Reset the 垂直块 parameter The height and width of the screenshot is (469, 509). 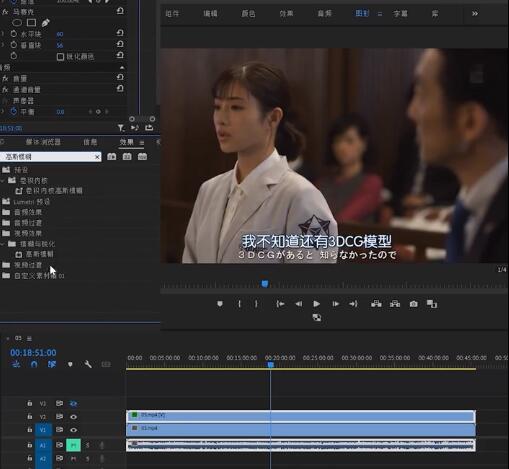click(x=120, y=44)
